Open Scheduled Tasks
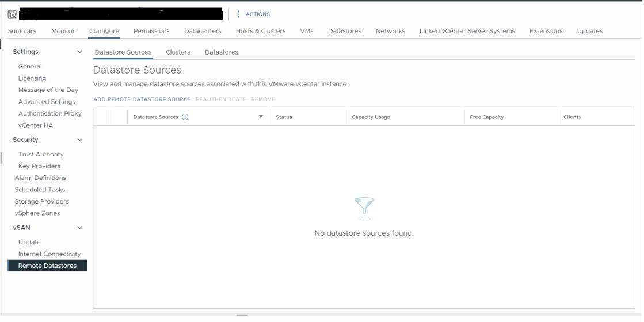This screenshot has height=322, width=644. [x=40, y=190]
